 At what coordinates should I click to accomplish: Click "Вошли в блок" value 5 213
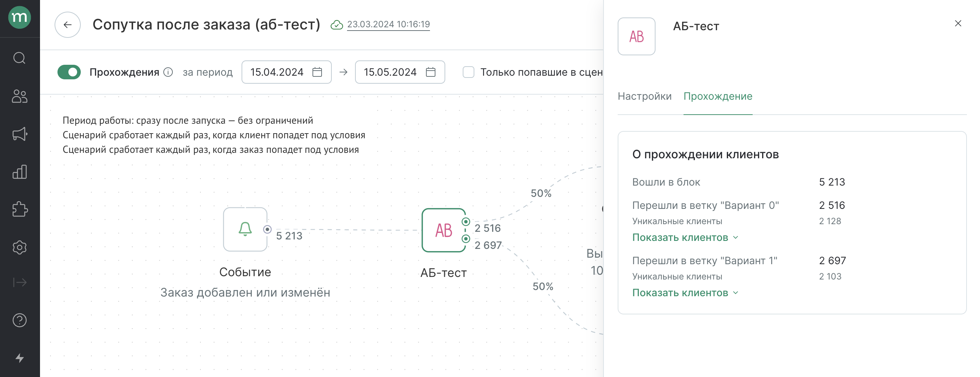(832, 182)
